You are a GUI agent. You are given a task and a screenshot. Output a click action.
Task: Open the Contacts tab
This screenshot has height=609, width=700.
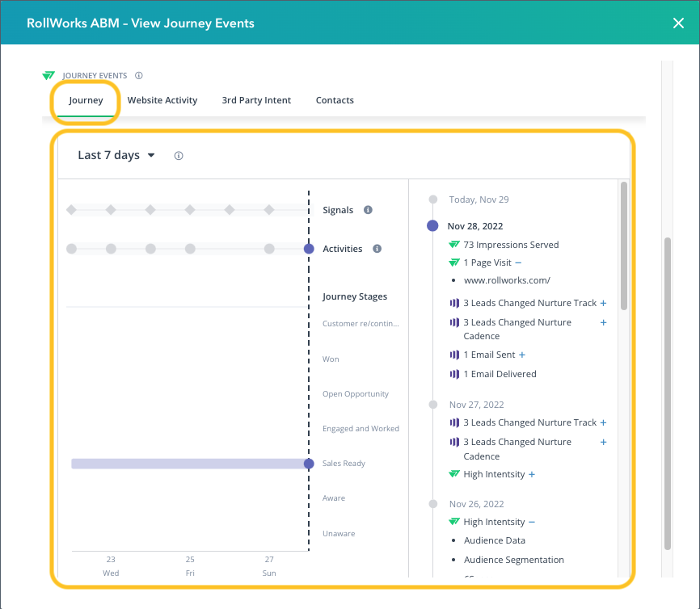point(335,100)
